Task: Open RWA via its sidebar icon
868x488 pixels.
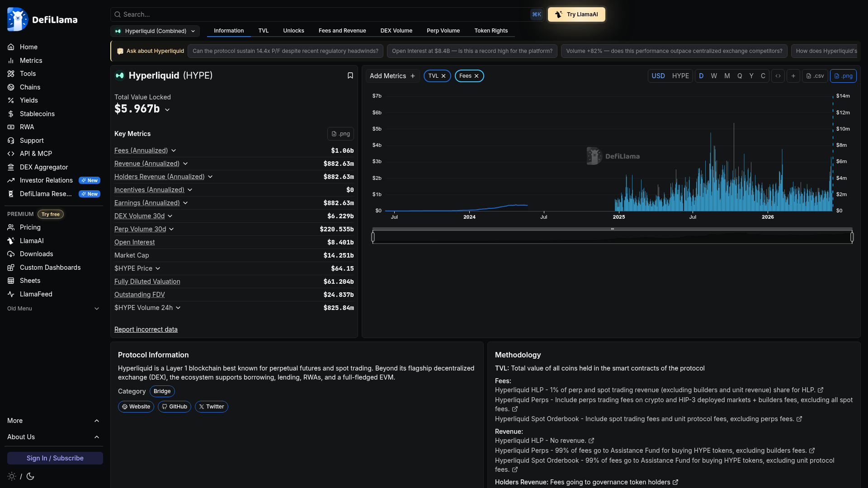Action: tap(11, 127)
